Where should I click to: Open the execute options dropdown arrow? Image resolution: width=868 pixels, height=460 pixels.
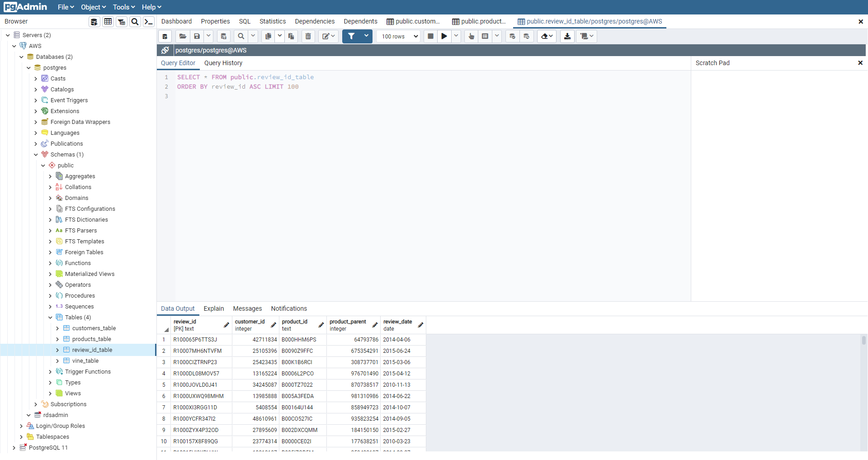tap(456, 36)
